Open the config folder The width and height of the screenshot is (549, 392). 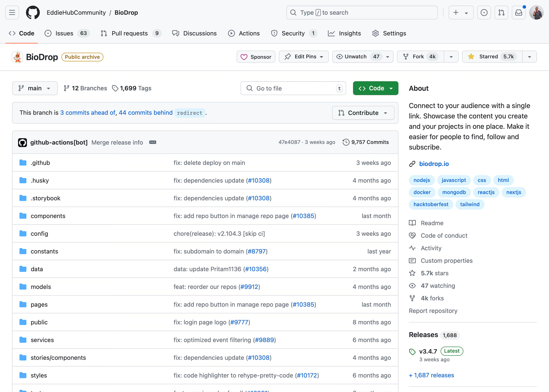(39, 234)
